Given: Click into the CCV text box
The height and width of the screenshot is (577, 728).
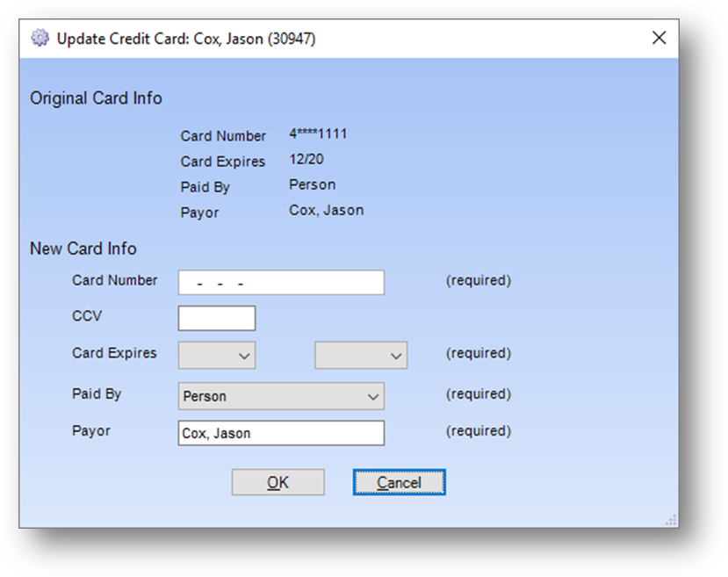Looking at the screenshot, I should coord(217,318).
